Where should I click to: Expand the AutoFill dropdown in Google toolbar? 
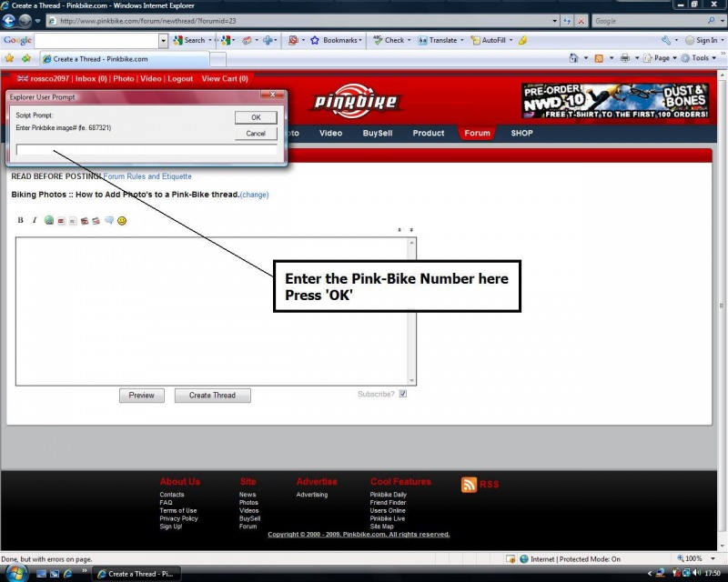511,40
